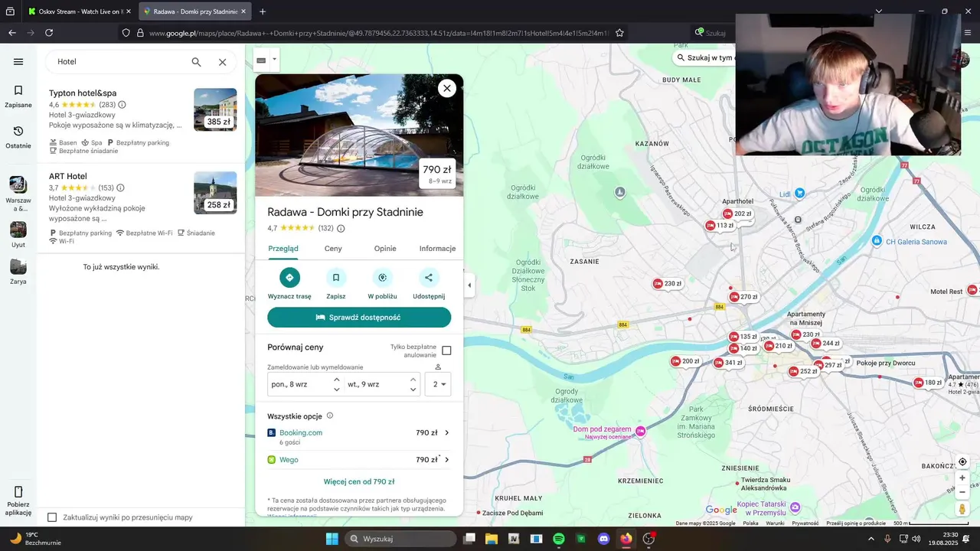Open the Uyut recent place shortcut
This screenshot has width=980, height=551.
click(18, 235)
